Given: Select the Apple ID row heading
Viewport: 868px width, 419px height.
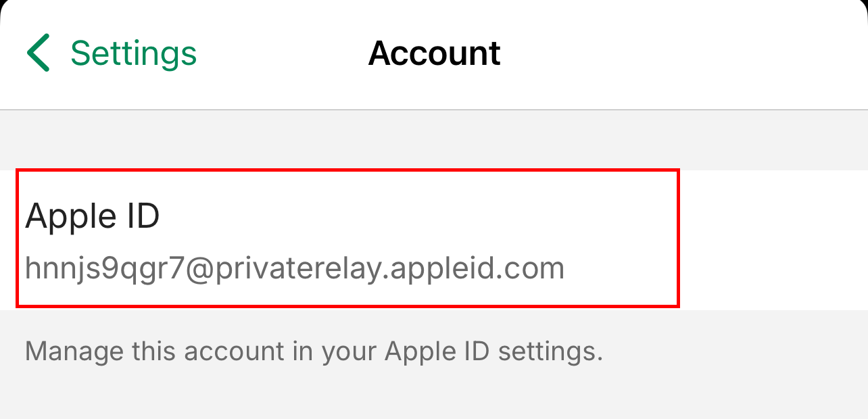Looking at the screenshot, I should tap(93, 216).
